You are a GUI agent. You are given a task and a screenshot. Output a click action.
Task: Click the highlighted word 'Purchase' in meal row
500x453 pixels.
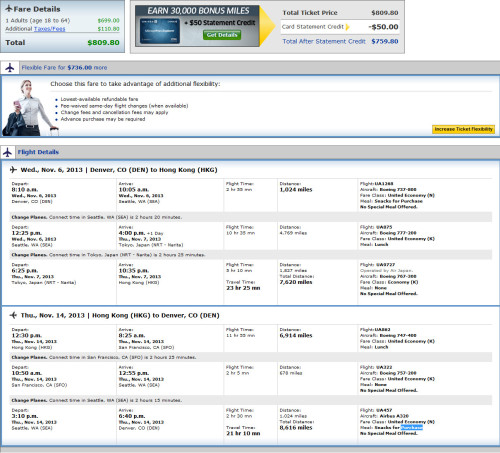[x=412, y=428]
